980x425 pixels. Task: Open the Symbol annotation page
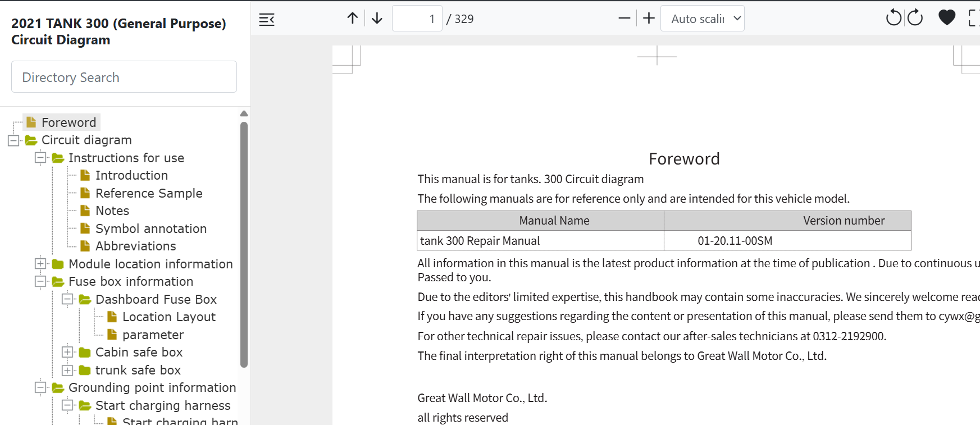point(151,229)
